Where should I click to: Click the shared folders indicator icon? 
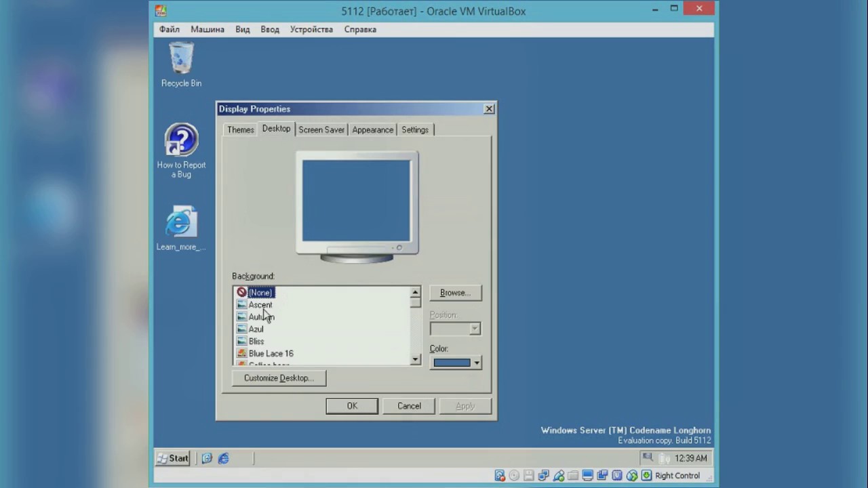tap(573, 475)
